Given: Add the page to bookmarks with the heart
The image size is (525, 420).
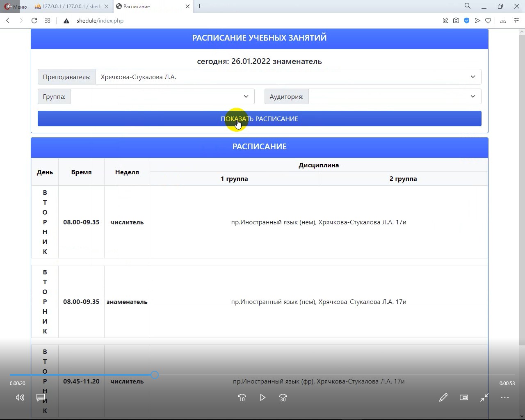Looking at the screenshot, I should pyautogui.click(x=488, y=21).
